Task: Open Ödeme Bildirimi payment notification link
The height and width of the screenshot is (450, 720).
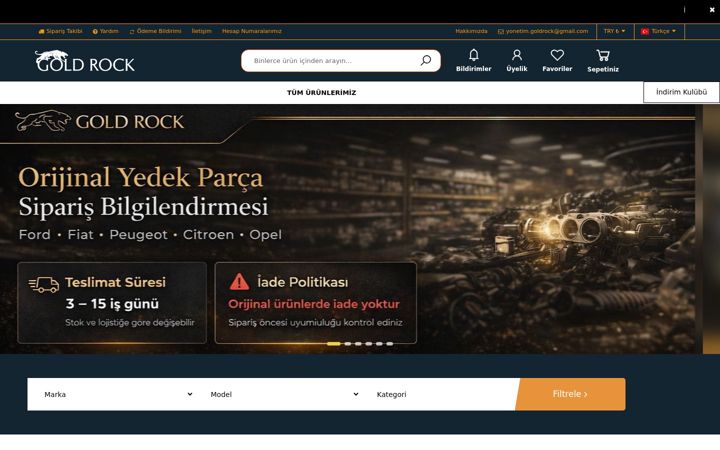Action: (155, 31)
